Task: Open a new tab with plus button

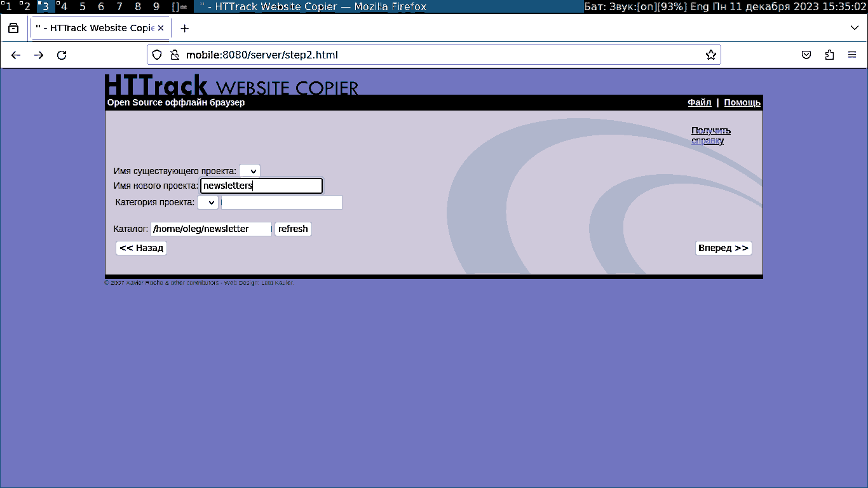Action: pos(185,29)
